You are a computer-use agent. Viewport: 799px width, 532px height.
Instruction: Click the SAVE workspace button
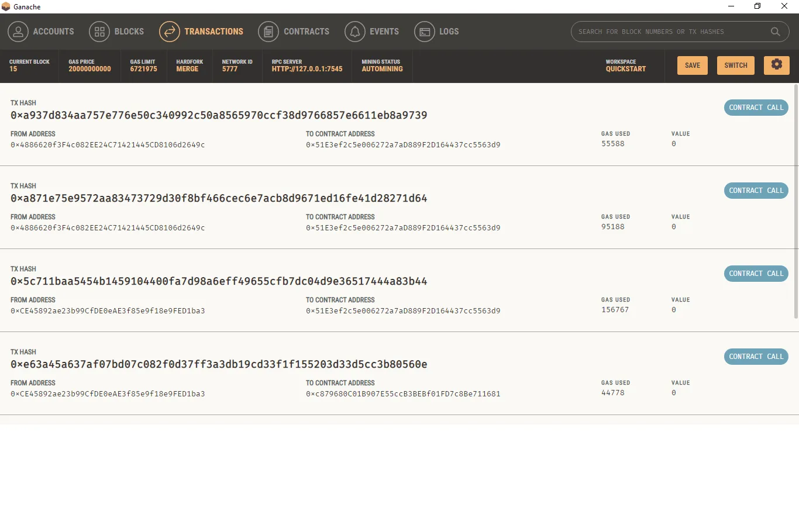pyautogui.click(x=693, y=65)
